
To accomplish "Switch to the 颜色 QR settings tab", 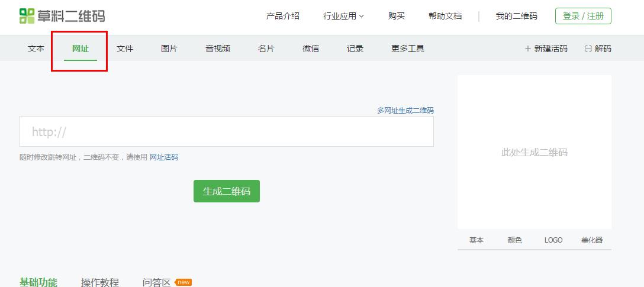I will pyautogui.click(x=514, y=240).
